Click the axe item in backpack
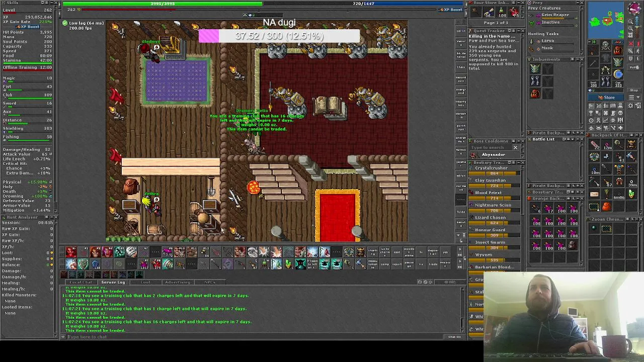Screen dimensions: 644x362 tap(631, 157)
